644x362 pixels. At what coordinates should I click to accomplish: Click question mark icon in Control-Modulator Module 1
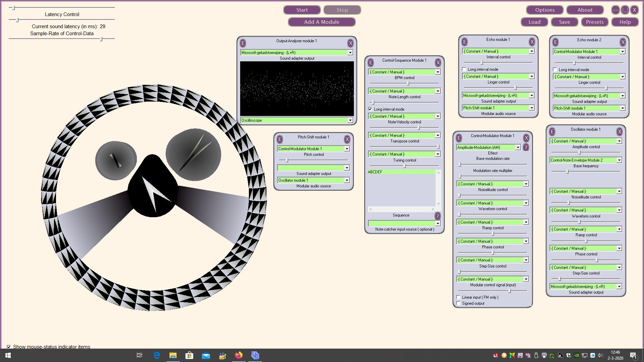(x=526, y=147)
